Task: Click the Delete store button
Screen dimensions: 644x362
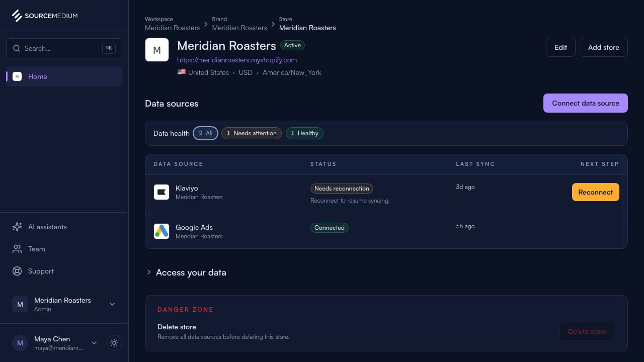Action: [587, 331]
